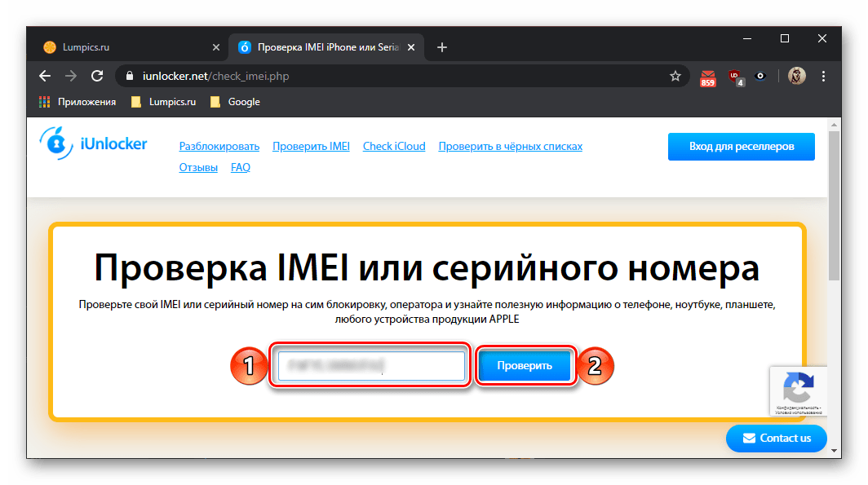Click the blue Проверить button

(x=525, y=365)
